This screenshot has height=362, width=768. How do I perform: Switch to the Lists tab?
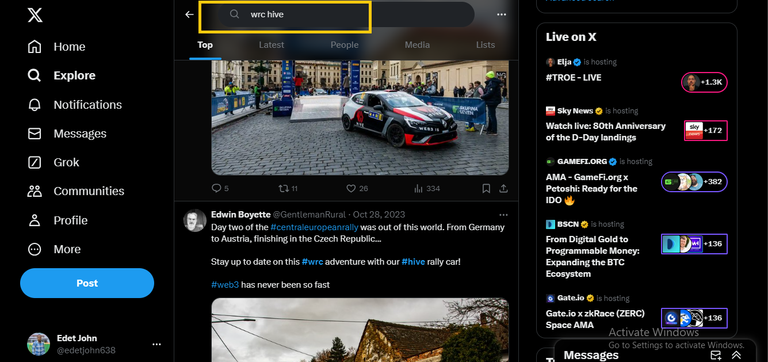pyautogui.click(x=485, y=45)
